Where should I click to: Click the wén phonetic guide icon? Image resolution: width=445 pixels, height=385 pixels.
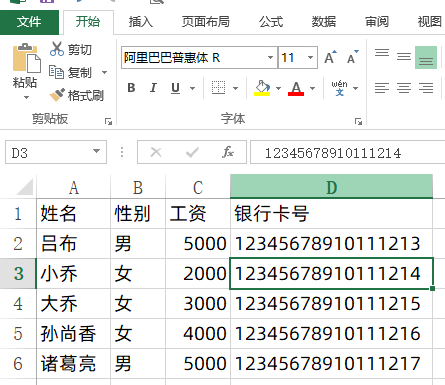point(339,88)
